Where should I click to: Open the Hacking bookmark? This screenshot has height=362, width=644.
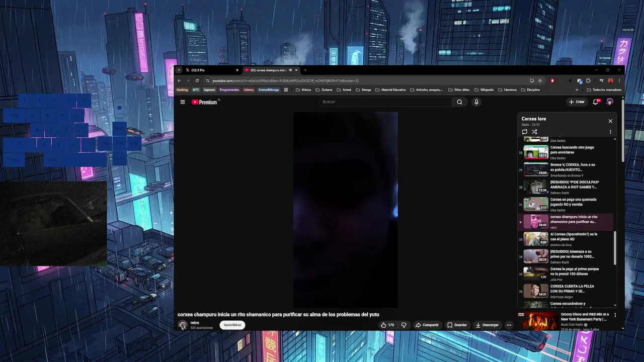pos(182,90)
